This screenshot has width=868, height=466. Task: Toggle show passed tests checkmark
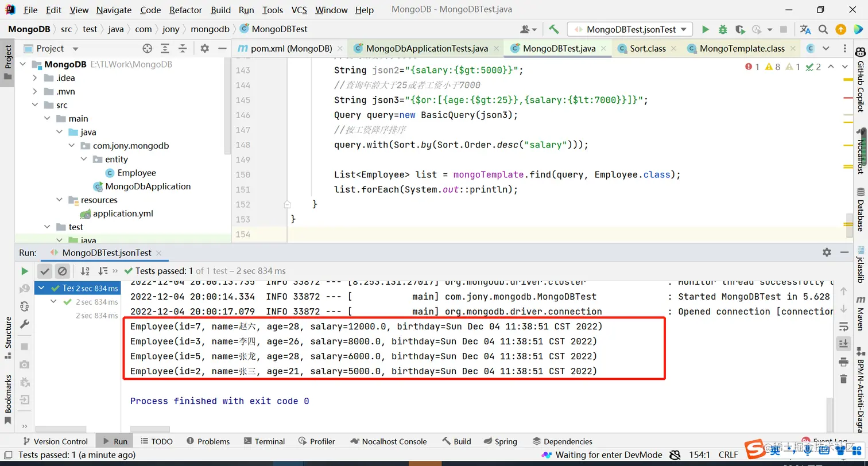(45, 271)
